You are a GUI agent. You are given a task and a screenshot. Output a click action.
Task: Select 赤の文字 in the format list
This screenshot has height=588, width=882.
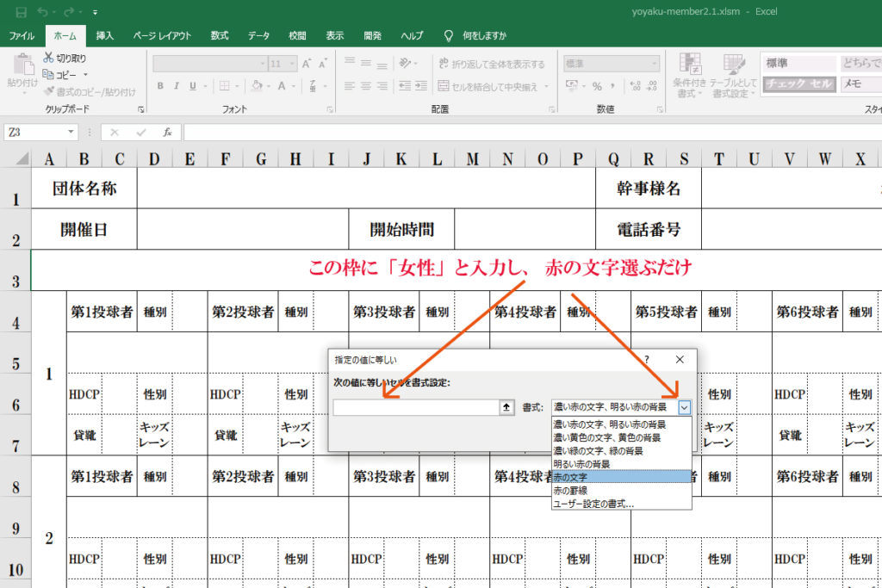[622, 477]
